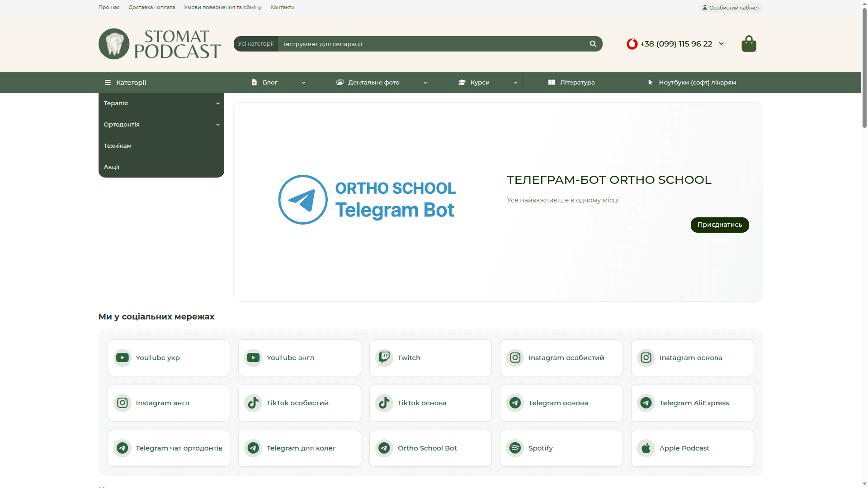Click the user icon in Особистий кабінет
The image size is (868, 488).
[704, 8]
